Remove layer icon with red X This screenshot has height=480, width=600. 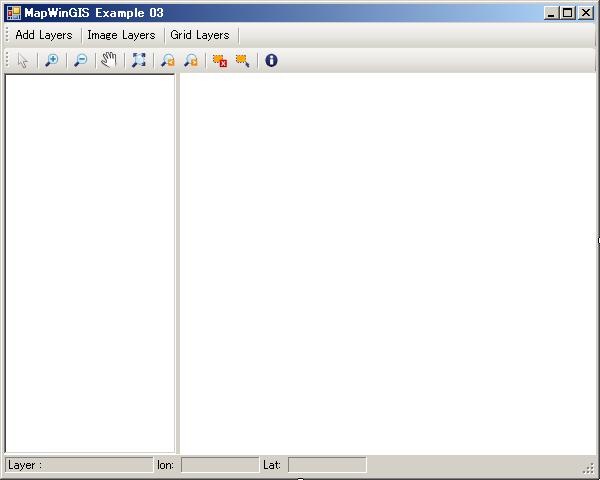click(x=219, y=60)
